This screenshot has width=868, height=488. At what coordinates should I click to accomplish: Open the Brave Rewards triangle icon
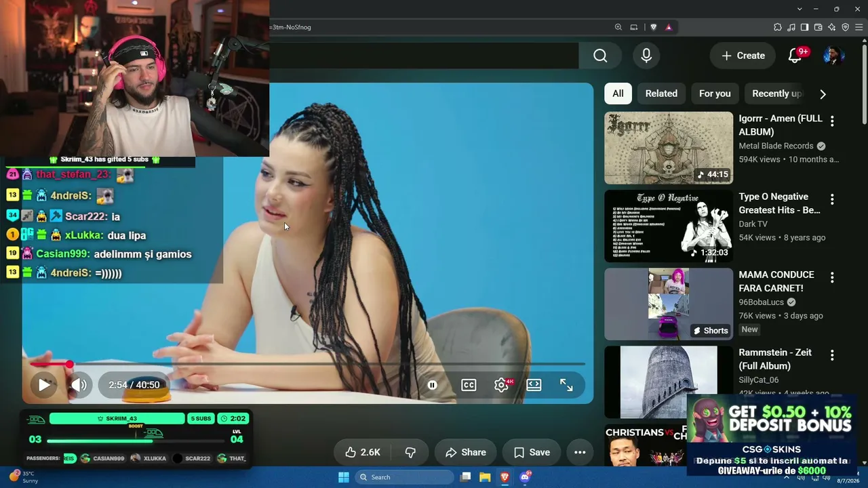tap(669, 27)
